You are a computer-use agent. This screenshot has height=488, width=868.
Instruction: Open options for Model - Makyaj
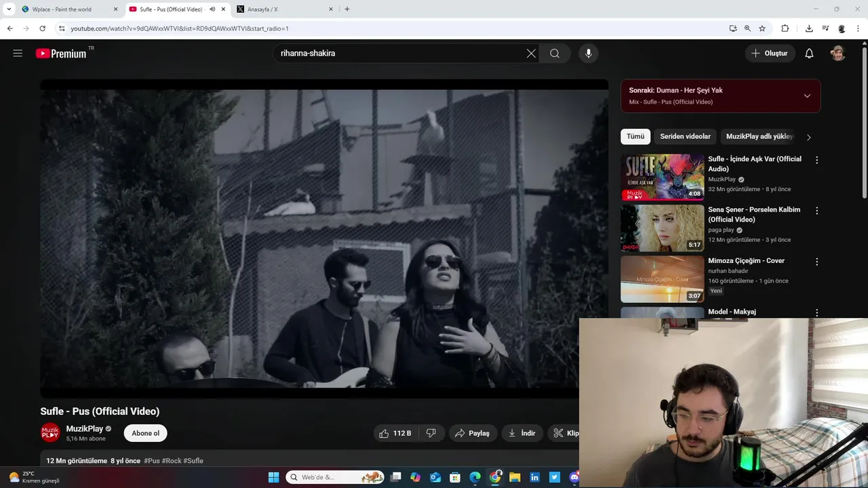[x=816, y=312]
